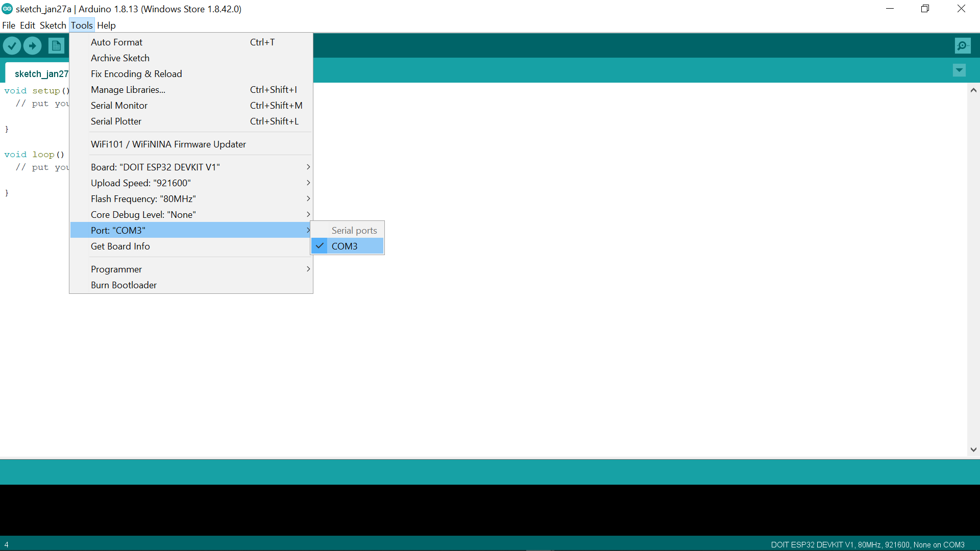Open the Serial Monitor magnifier icon

point(962,46)
